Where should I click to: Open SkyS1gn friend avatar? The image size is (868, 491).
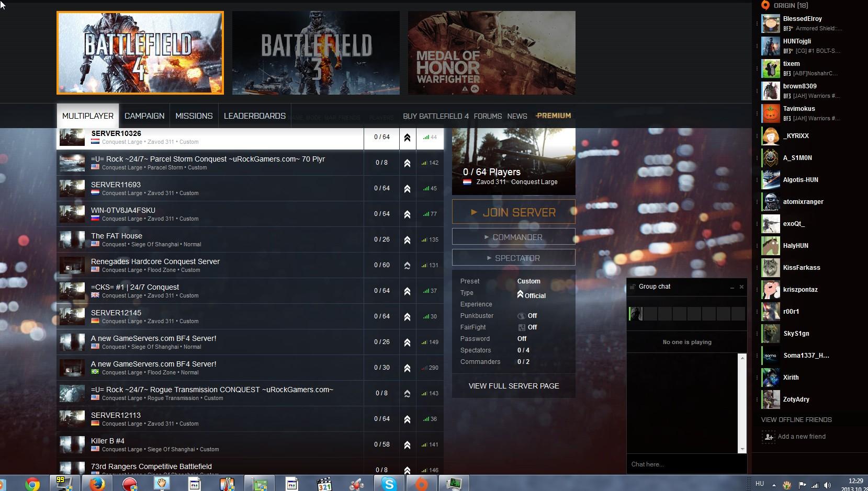tap(770, 334)
